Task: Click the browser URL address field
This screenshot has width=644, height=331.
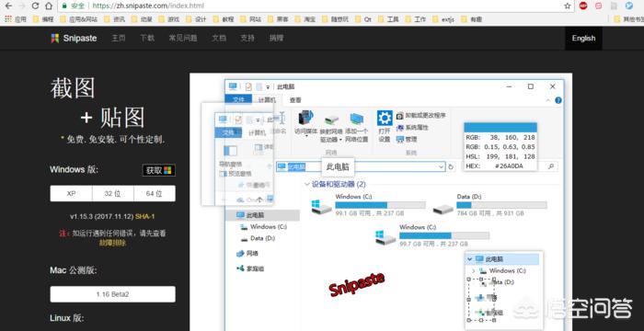Action: [x=311, y=6]
